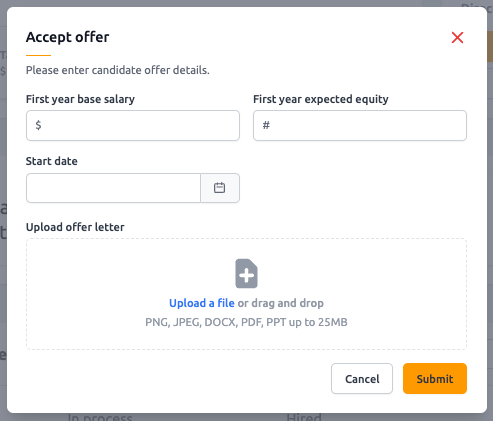Viewport: 493px width, 421px height.
Task: Click the add-file document icon
Action: click(x=246, y=273)
